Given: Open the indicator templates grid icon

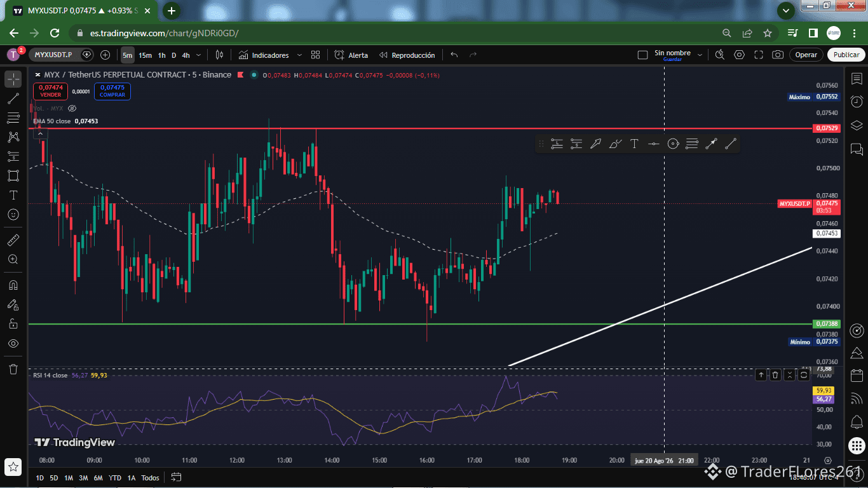Looking at the screenshot, I should (x=316, y=55).
